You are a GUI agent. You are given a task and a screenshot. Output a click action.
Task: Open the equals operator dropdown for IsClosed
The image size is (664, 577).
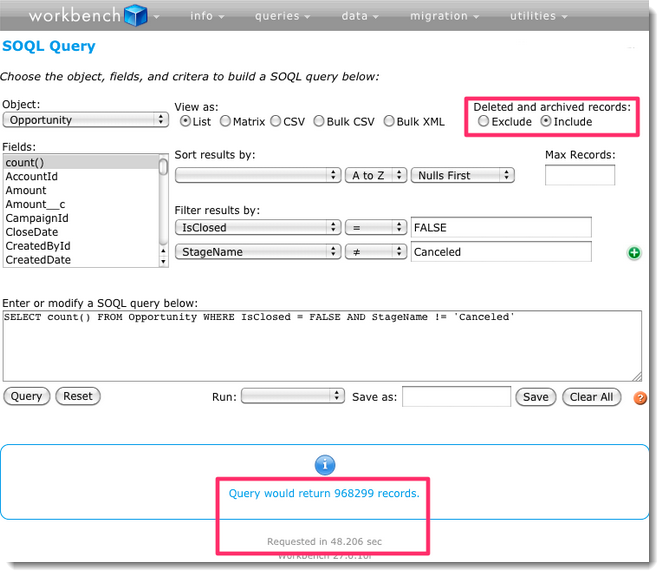point(376,227)
